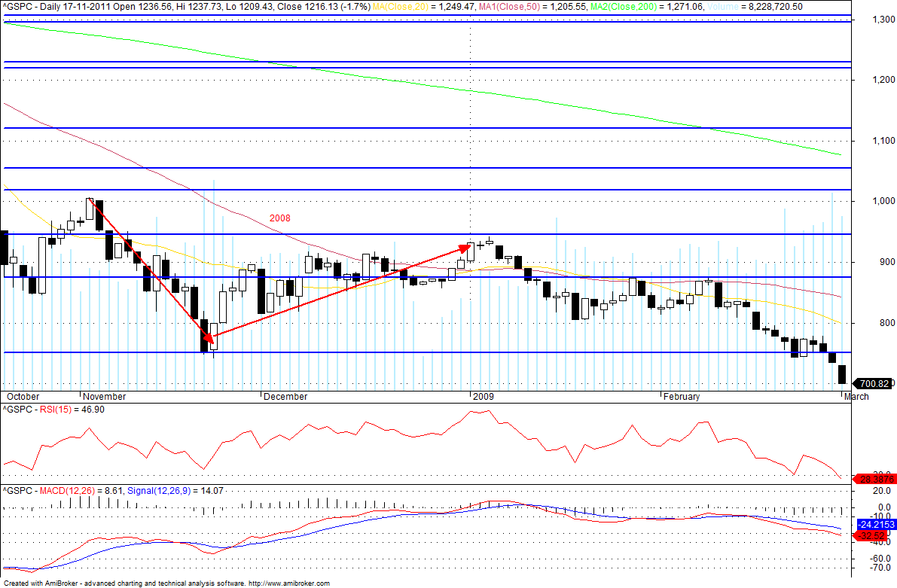Select the MA1(Close,50) = 1,205.55 legend
Image resolution: width=897 pixels, height=588 pixels.
pos(531,7)
